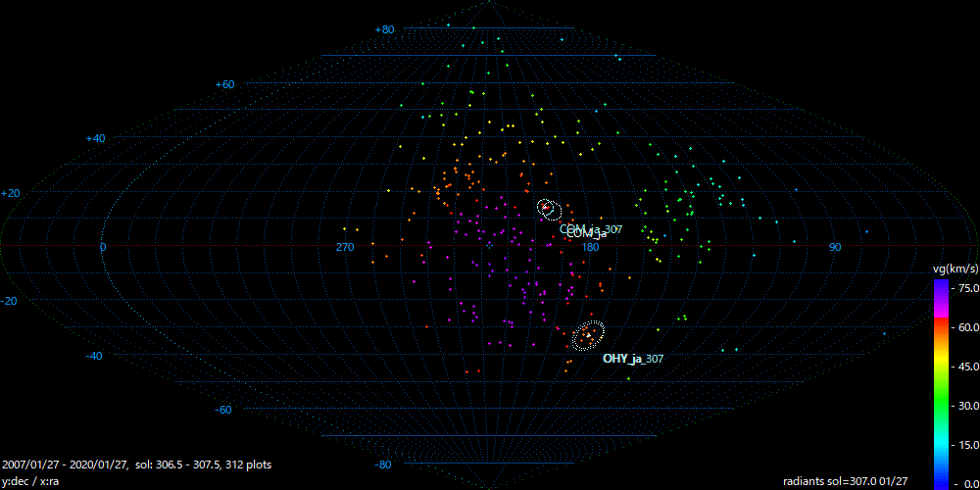Click the date range and plot count text
Viewport: 980px width, 490px height.
137,465
